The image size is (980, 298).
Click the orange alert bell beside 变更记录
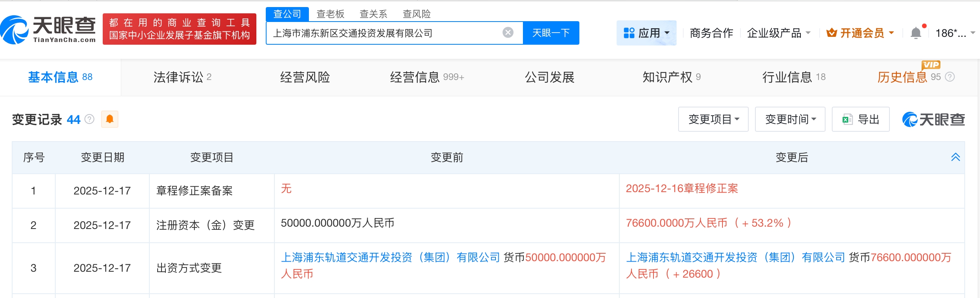tap(110, 119)
